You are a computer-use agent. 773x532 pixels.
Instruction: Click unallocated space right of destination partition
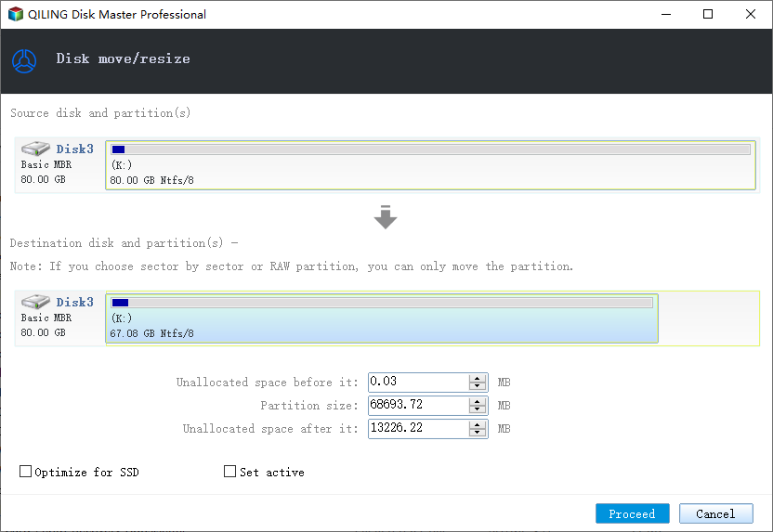(708, 318)
